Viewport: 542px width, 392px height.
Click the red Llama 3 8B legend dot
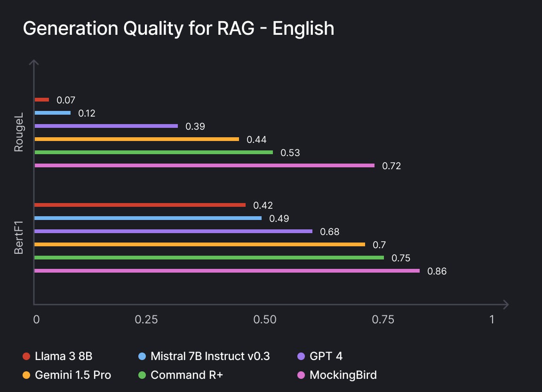(26, 356)
